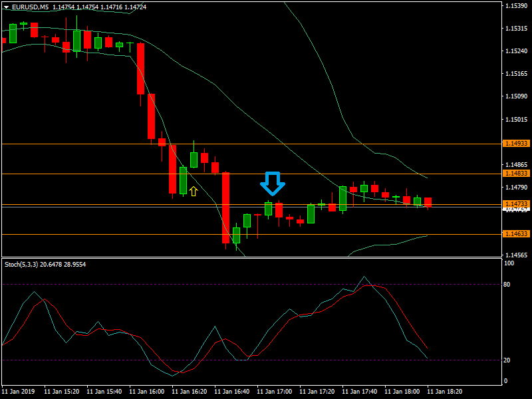Click the 1.15015 price on right axis
The height and width of the screenshot is (399, 532).
[x=515, y=119]
